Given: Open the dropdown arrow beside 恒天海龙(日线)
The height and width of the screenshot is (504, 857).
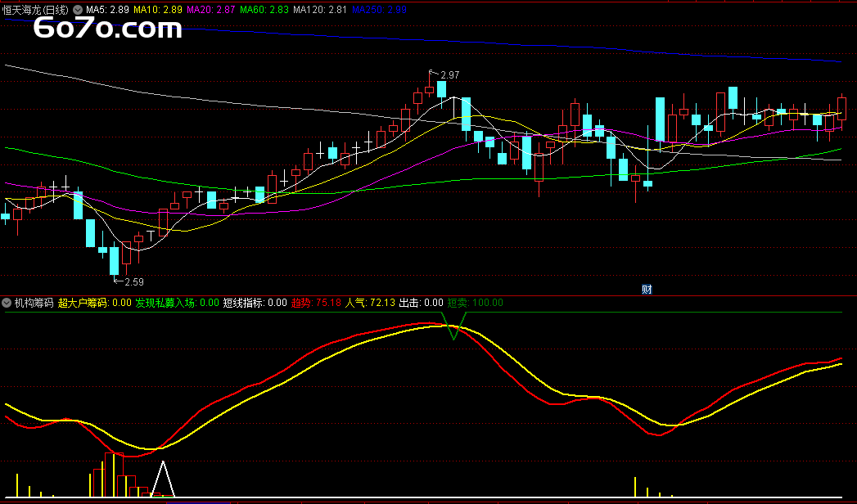Looking at the screenshot, I should click(78, 9).
